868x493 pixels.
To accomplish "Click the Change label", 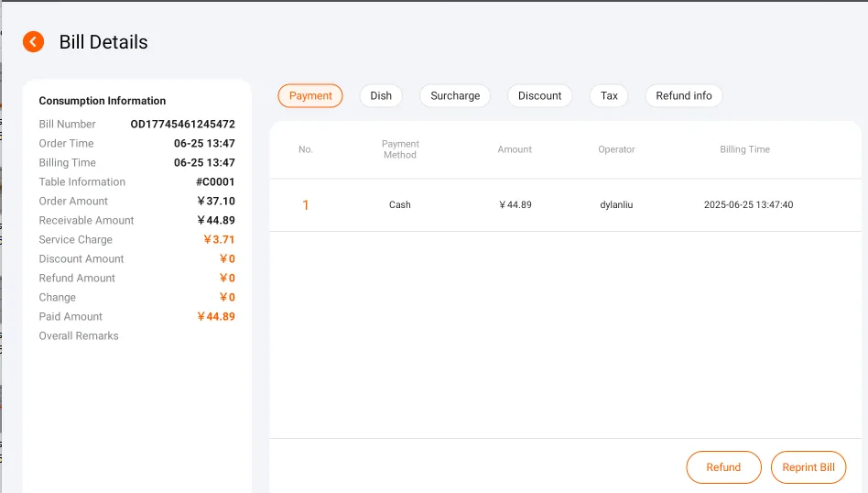I will pos(57,298).
